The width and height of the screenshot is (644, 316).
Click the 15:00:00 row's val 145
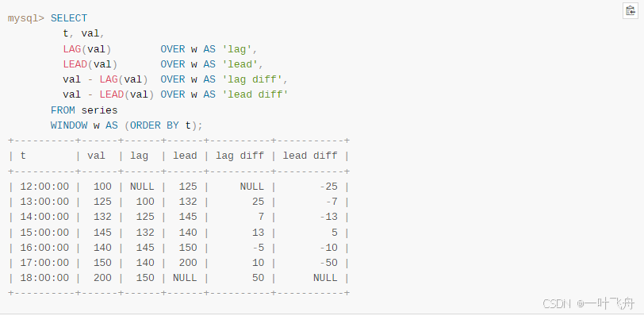102,232
